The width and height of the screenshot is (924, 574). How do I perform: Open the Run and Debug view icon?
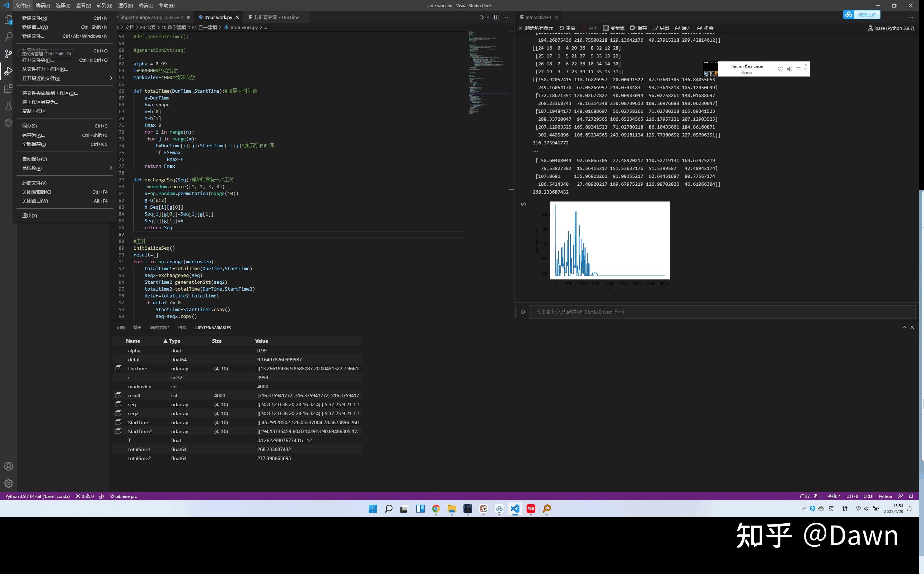point(8,71)
